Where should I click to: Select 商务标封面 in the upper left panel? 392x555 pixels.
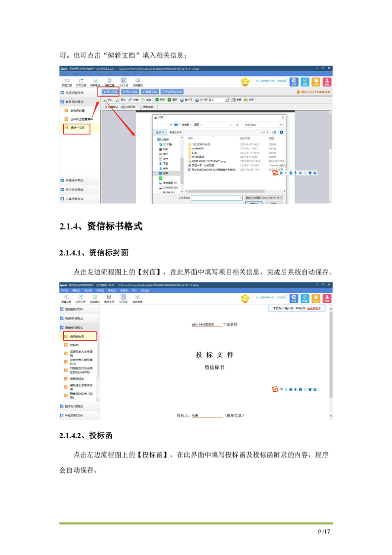(x=77, y=111)
